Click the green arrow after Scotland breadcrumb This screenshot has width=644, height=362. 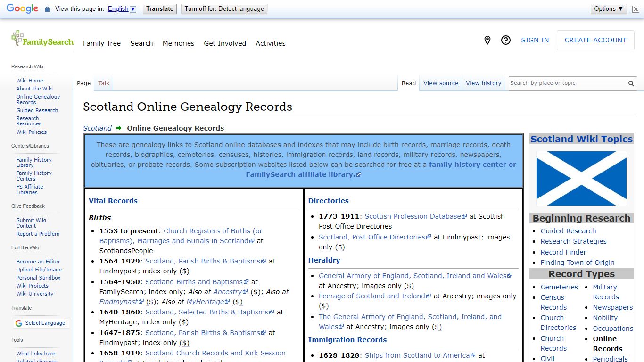(119, 128)
